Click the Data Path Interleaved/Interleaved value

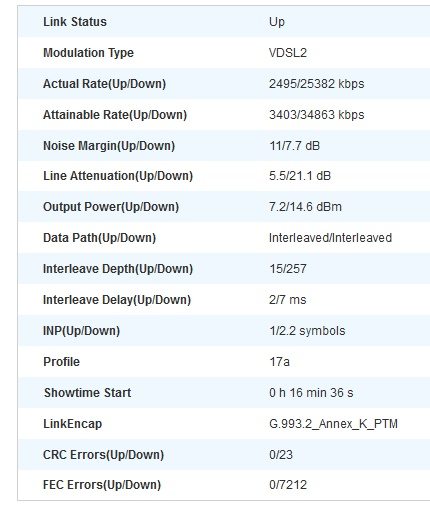pyautogui.click(x=330, y=238)
